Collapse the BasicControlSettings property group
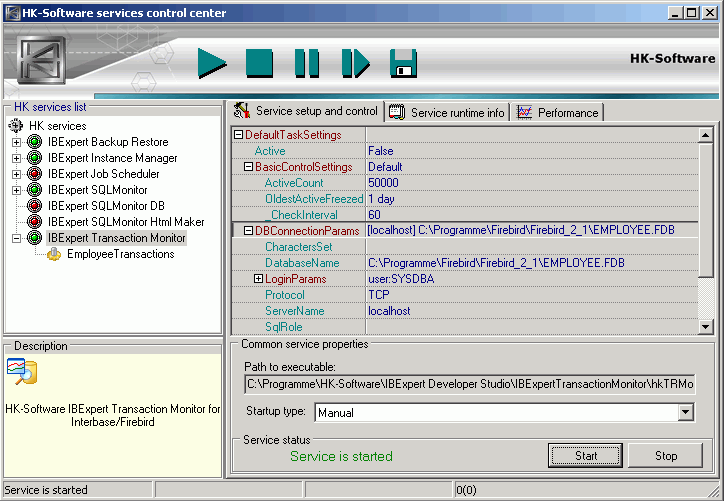Viewport: 724px width, 501px height. pos(248,167)
